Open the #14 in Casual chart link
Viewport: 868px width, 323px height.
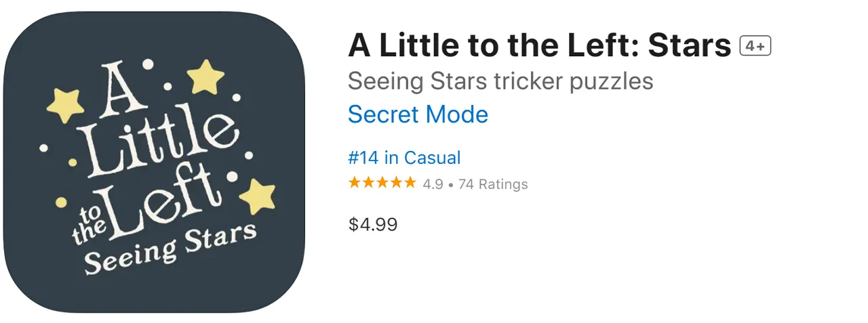click(x=404, y=158)
